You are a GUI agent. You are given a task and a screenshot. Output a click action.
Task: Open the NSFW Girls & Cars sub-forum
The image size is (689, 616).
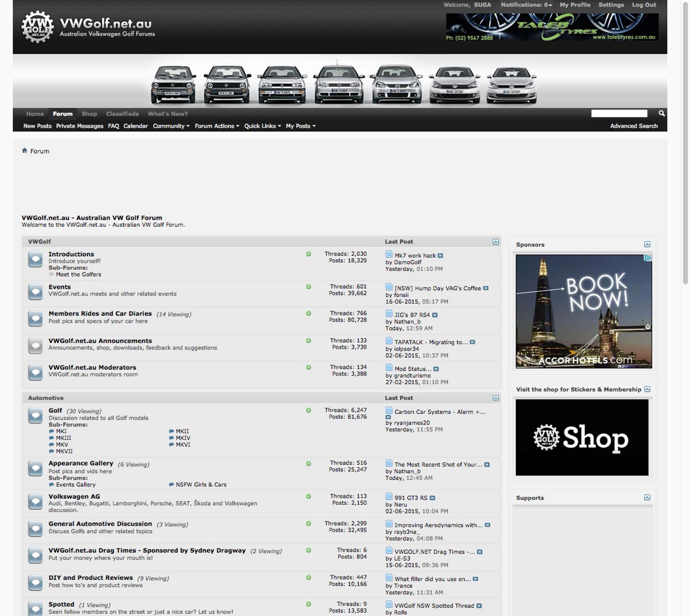pyautogui.click(x=201, y=484)
